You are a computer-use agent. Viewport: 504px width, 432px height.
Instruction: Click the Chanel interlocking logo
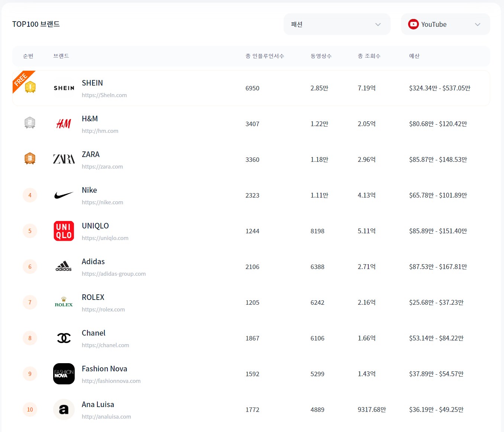[x=64, y=338]
